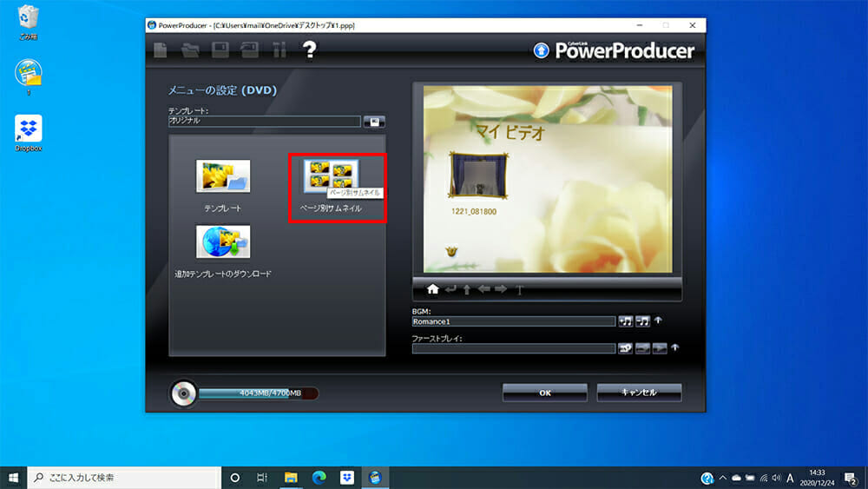Click PowerProducer taskbar icon

pos(375,478)
